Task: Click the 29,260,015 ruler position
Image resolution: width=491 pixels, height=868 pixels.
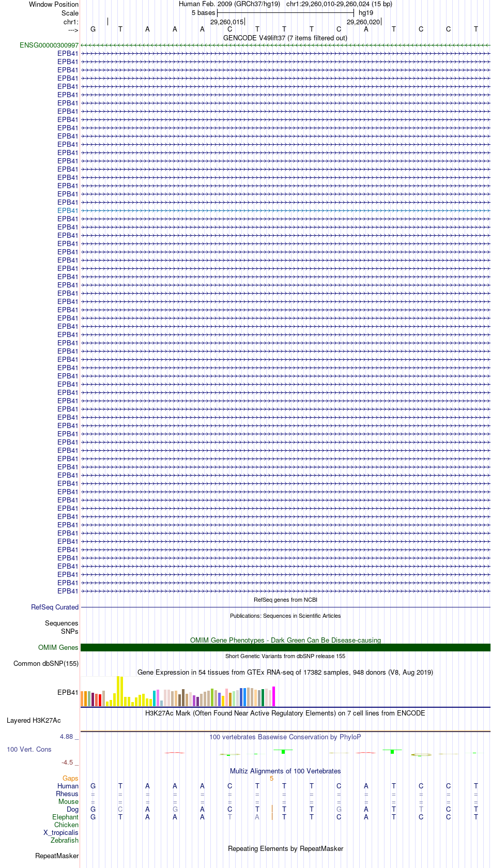Action: (x=226, y=22)
